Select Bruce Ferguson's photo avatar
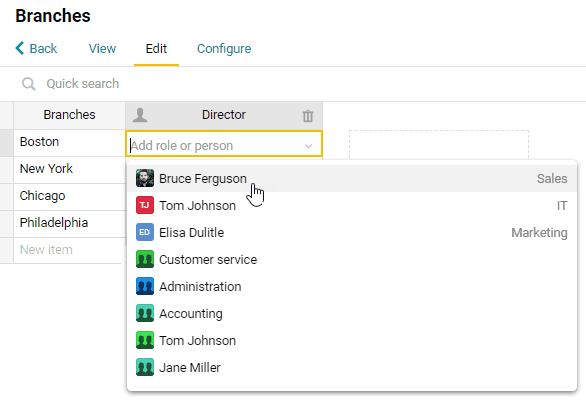 coord(145,178)
